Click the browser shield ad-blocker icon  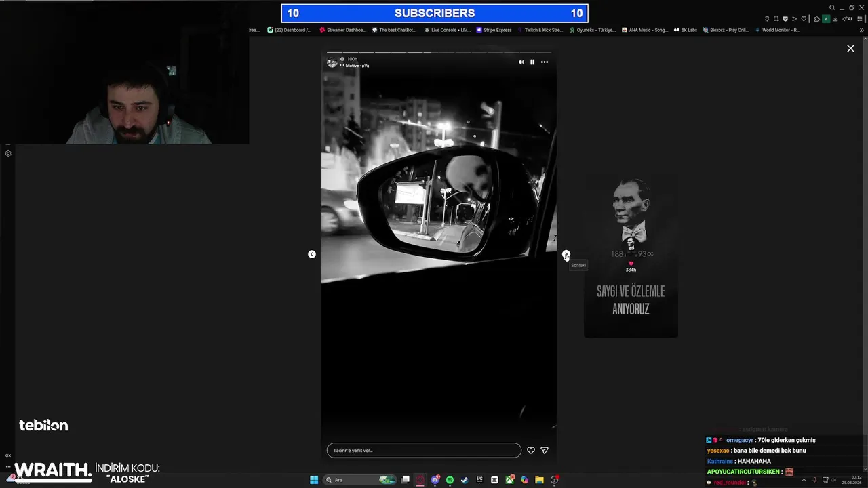(x=785, y=18)
